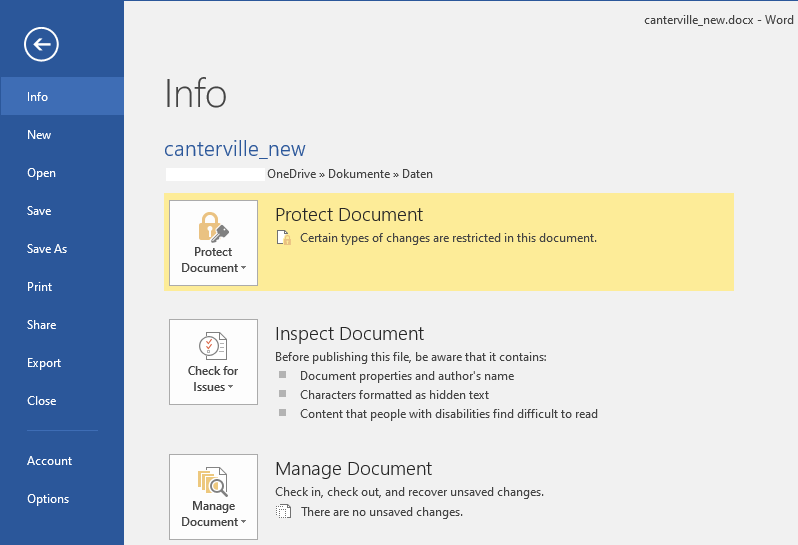
Task: Click the Check for Issues checklist icon
Action: tap(213, 346)
